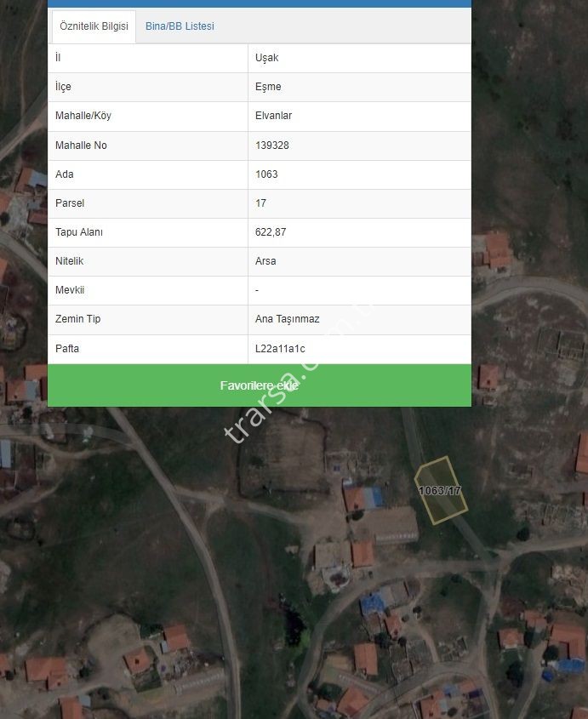Click the Zemin Tip value Ana Taşınmaz
Image resolution: width=588 pixels, height=719 pixels.
[x=287, y=319]
